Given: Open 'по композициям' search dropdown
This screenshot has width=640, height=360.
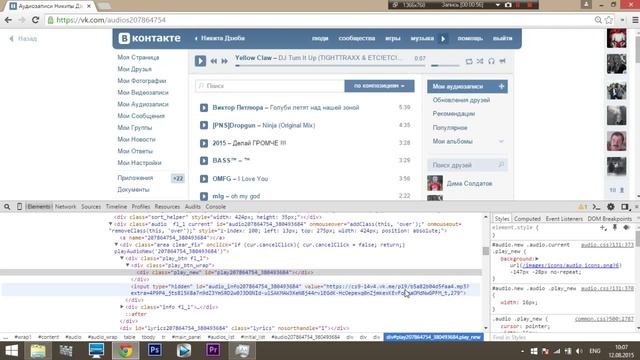Looking at the screenshot, I should [379, 86].
